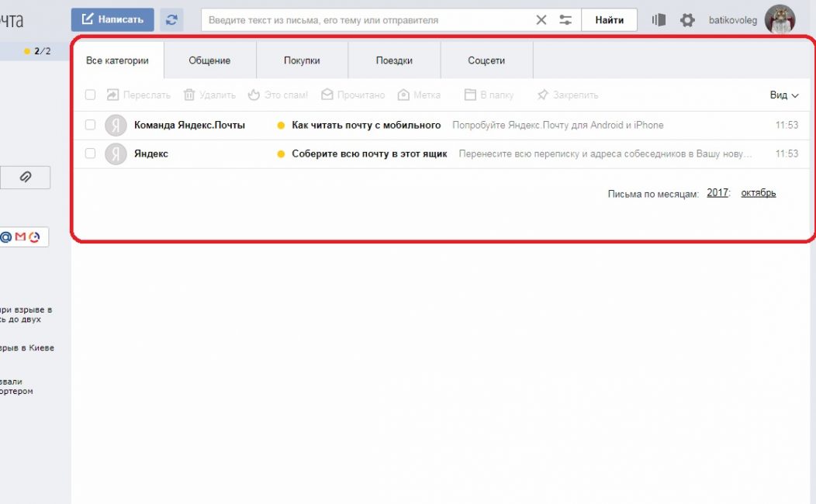Open email Как читать почту с мобильного

point(366,125)
